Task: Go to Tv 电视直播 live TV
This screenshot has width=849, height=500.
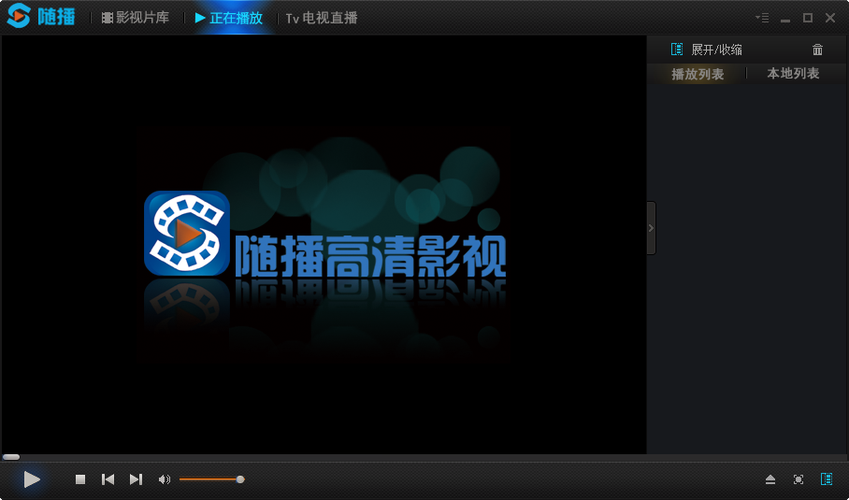Action: (321, 18)
